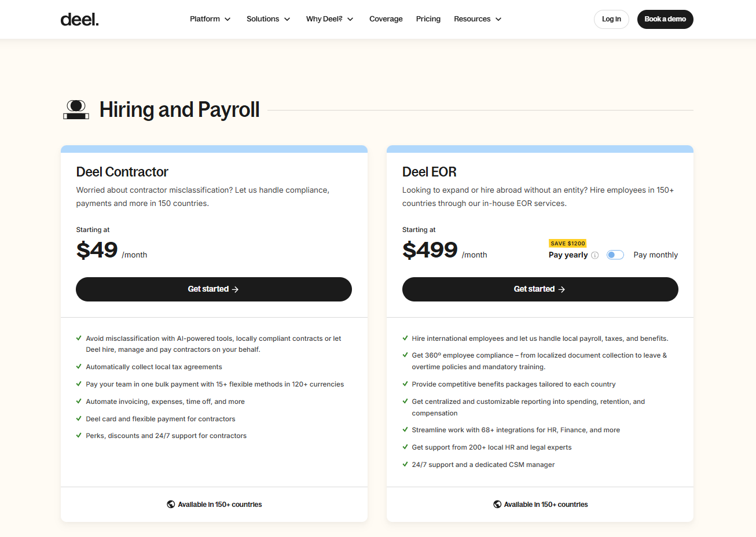The width and height of the screenshot is (756, 537).
Task: Click the info icon beside Pay yearly
Action: (x=595, y=255)
